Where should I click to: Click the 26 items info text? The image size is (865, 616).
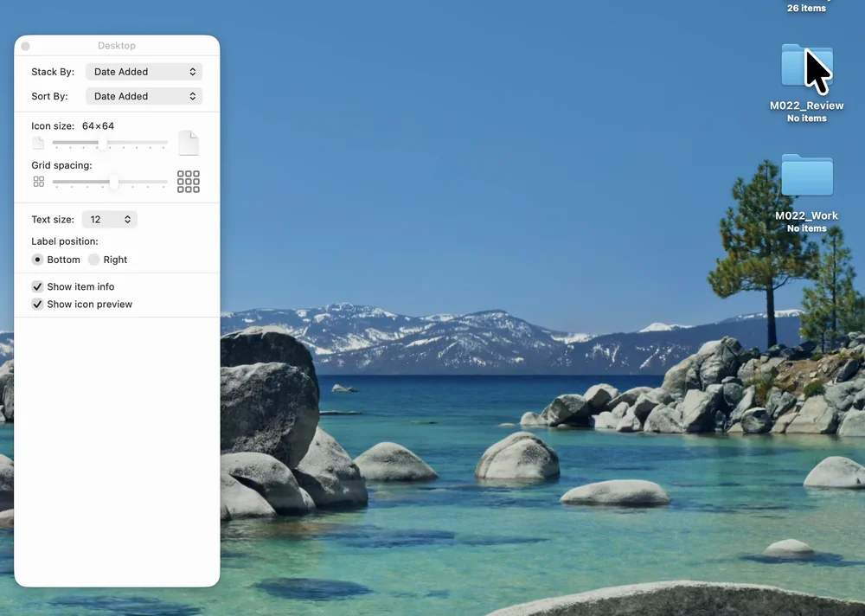point(806,9)
